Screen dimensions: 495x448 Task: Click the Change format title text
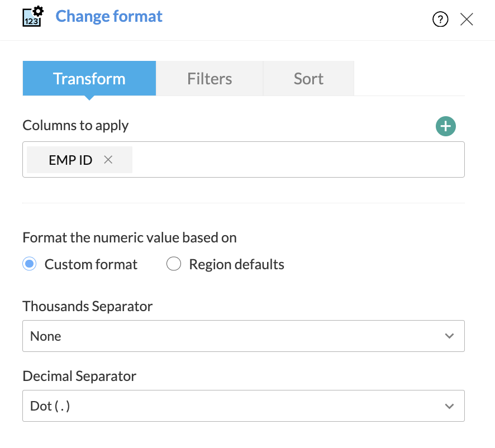pyautogui.click(x=109, y=16)
